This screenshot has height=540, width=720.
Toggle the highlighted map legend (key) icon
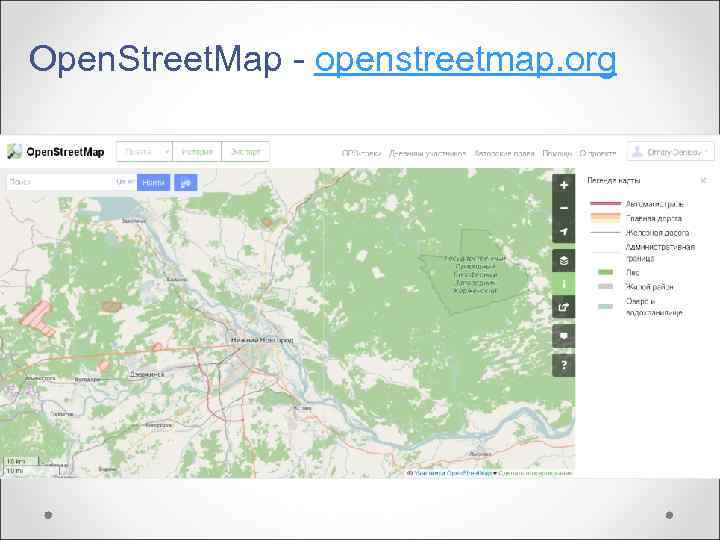click(564, 284)
